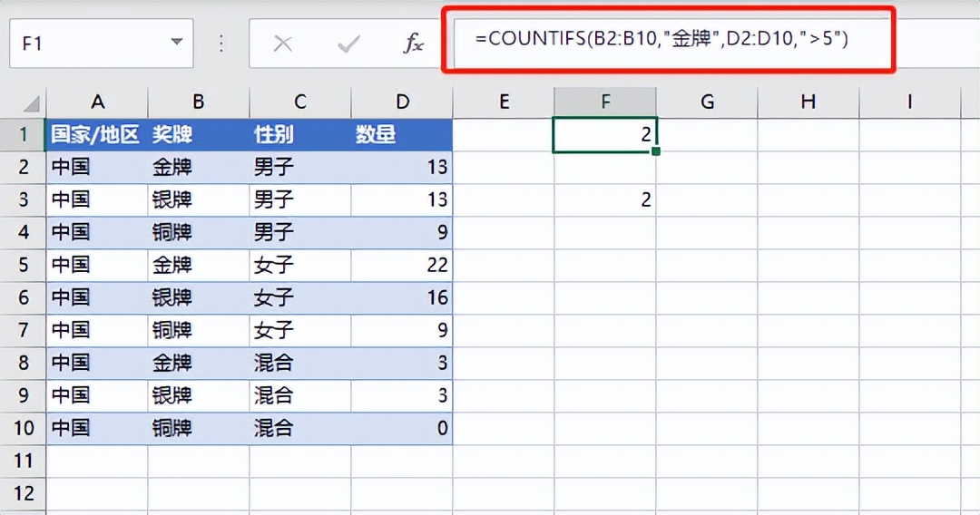
Task: Select row 2 header
Action: (x=23, y=167)
